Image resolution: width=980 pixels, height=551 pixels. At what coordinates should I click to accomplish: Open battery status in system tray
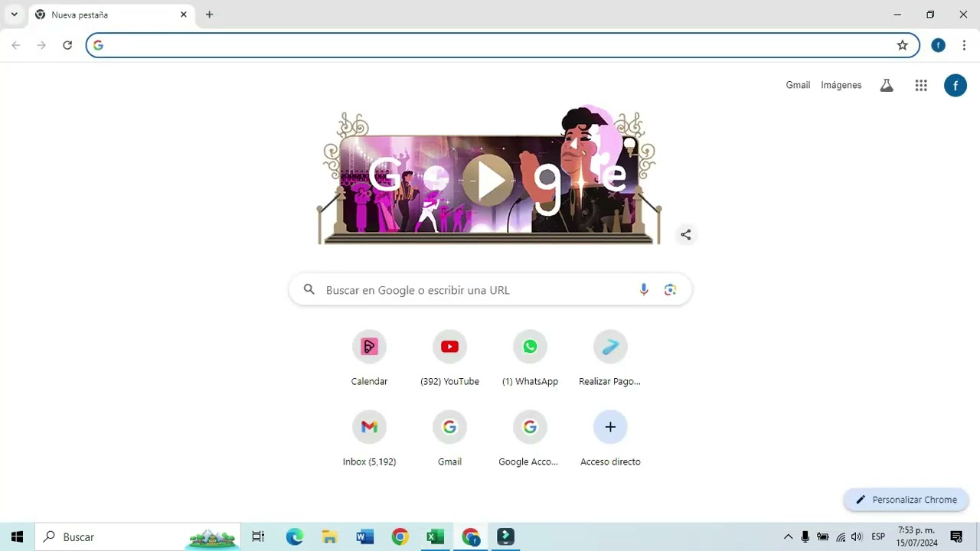(x=823, y=537)
